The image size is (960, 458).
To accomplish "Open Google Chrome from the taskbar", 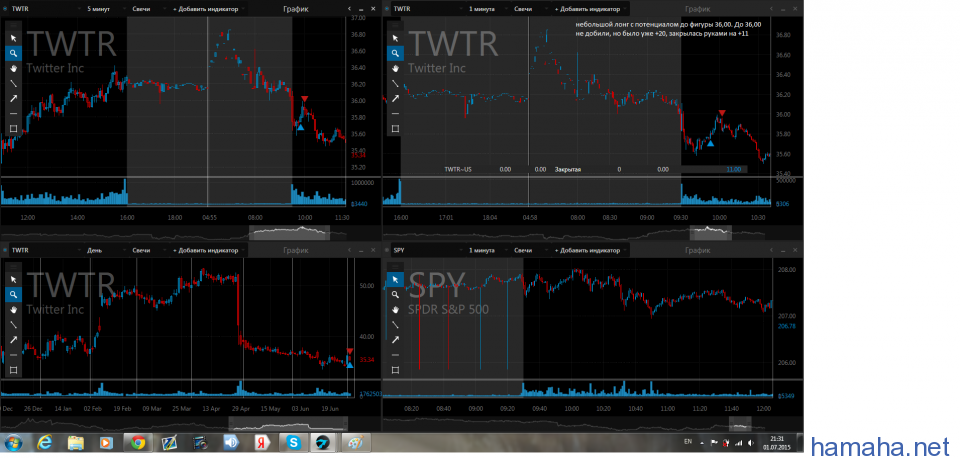I will pos(137,442).
